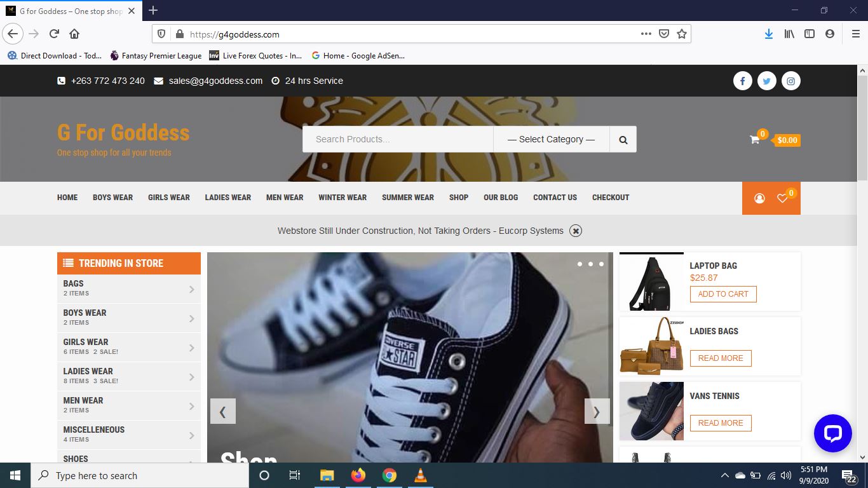
Task: Open the user account icon
Action: pyautogui.click(x=759, y=198)
